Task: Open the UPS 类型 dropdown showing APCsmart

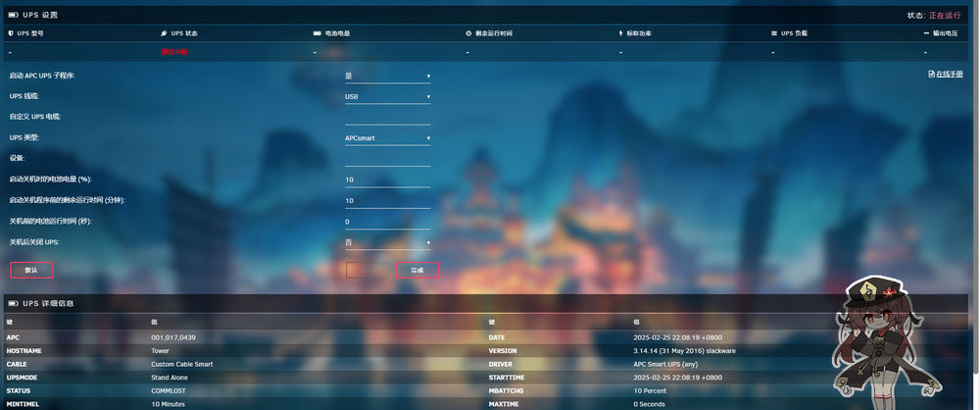Action: click(387, 138)
